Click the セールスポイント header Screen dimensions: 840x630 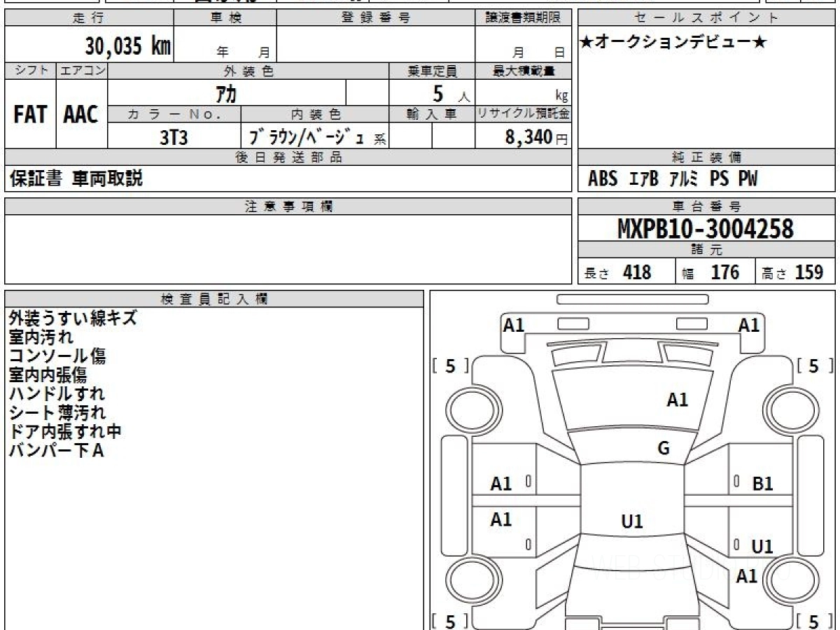tap(707, 18)
